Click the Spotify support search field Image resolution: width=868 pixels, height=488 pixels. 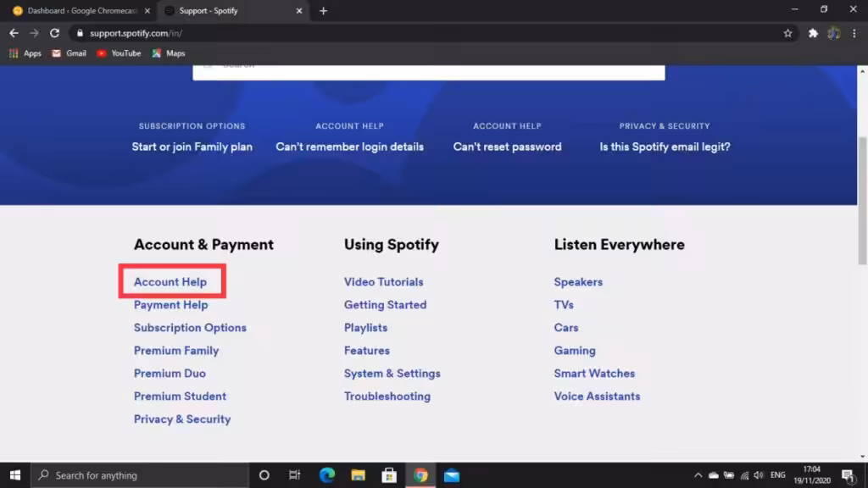click(428, 72)
